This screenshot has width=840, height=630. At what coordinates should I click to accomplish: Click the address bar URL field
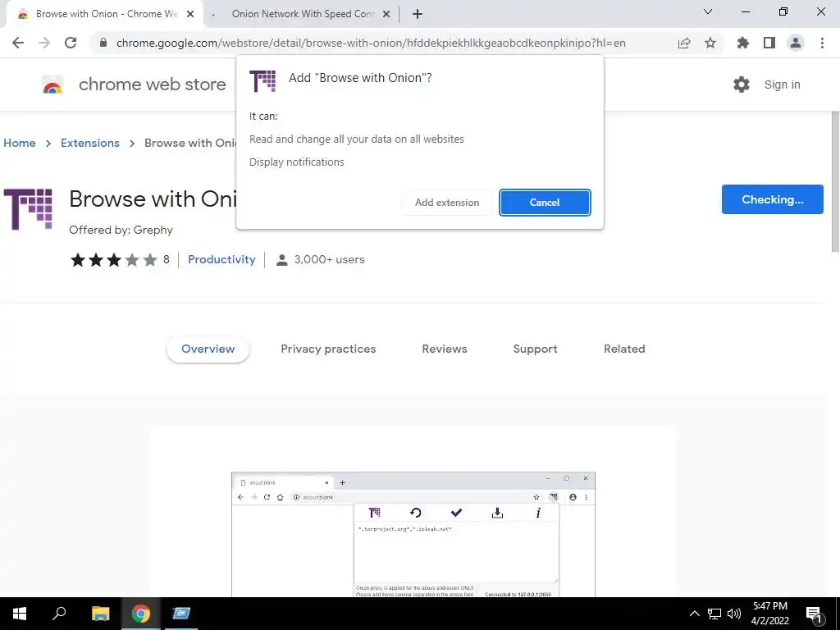pyautogui.click(x=371, y=43)
